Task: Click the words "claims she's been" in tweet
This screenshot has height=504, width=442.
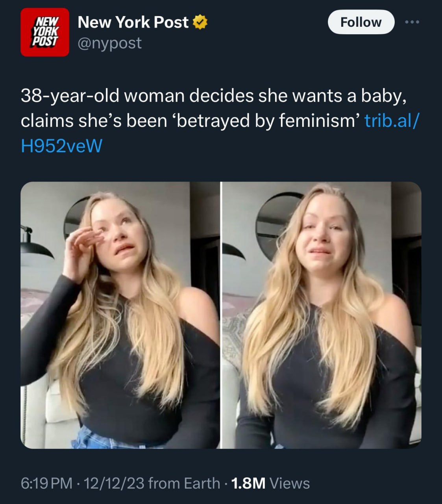Action: 94,120
